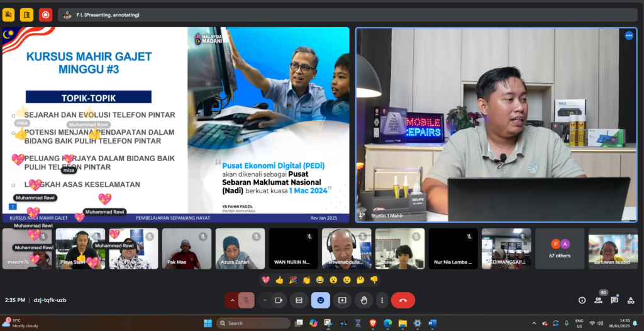Open the meeting details info icon
The image size is (644, 331).
(x=582, y=300)
